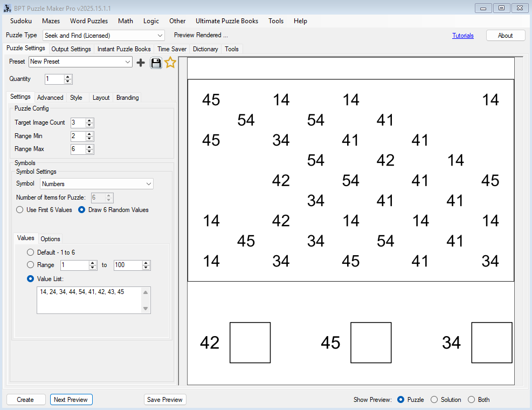Viewport: 532px width, 410px height.
Task: Open the Tutorials link
Action: coord(463,36)
